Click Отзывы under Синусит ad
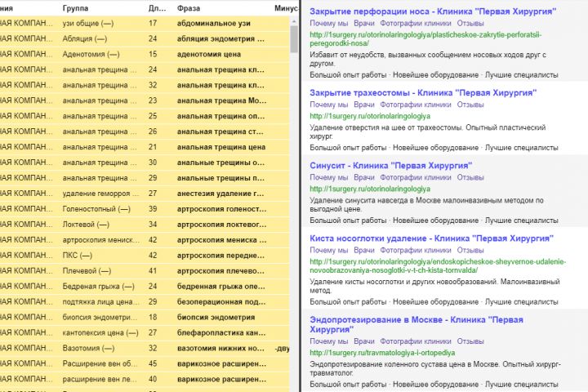This screenshot has height=392, width=588. (x=470, y=177)
